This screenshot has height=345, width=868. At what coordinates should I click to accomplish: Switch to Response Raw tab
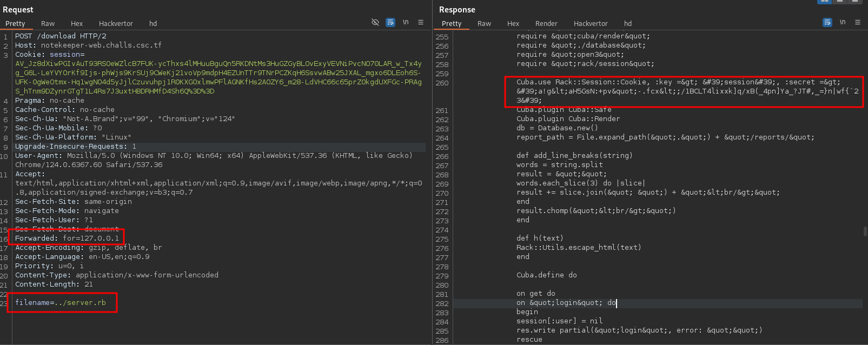[x=484, y=24]
